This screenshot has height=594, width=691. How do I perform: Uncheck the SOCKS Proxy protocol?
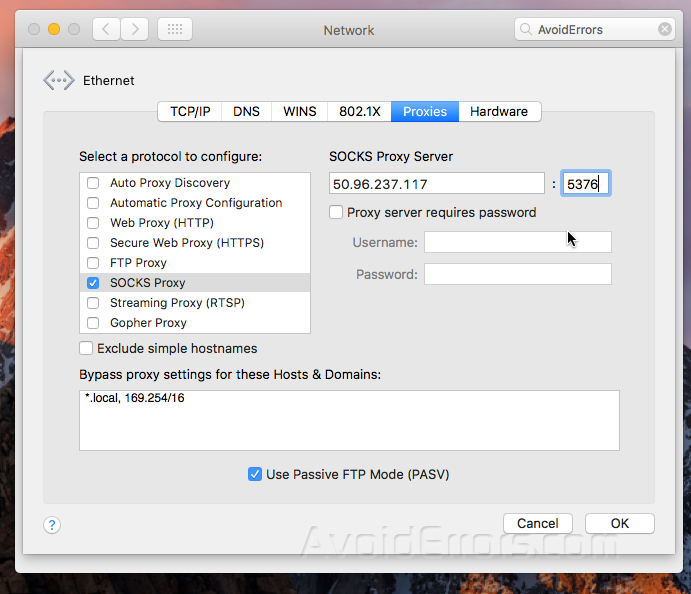point(93,283)
